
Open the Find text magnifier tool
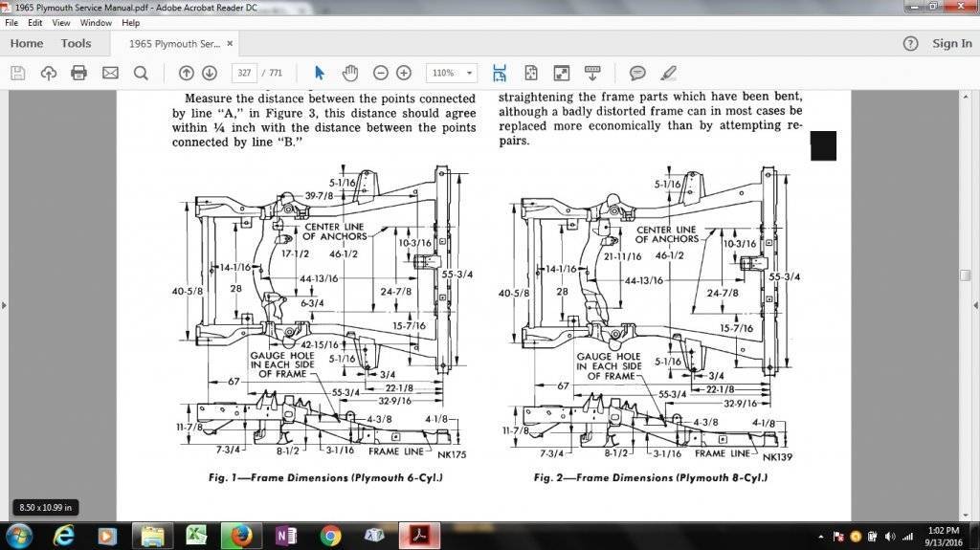(141, 73)
